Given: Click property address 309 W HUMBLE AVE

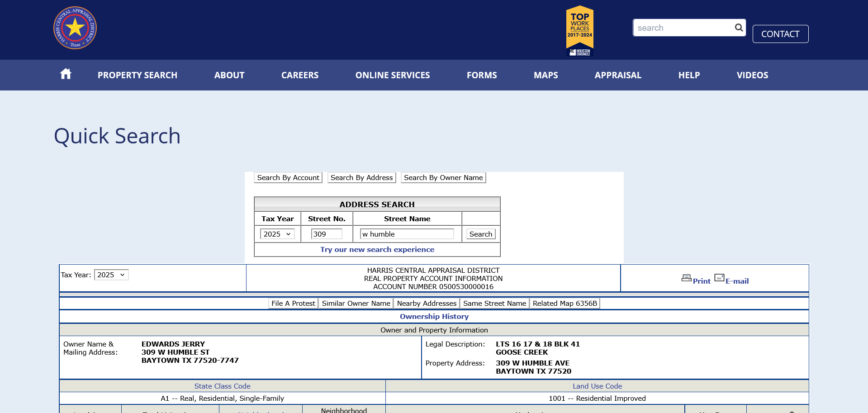Looking at the screenshot, I should [x=532, y=363].
